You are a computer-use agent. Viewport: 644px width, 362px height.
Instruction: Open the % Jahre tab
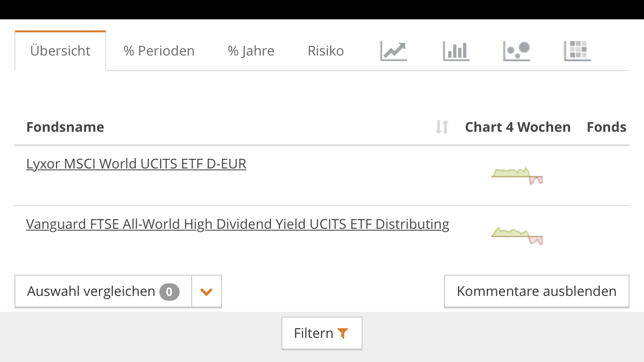coord(251,51)
